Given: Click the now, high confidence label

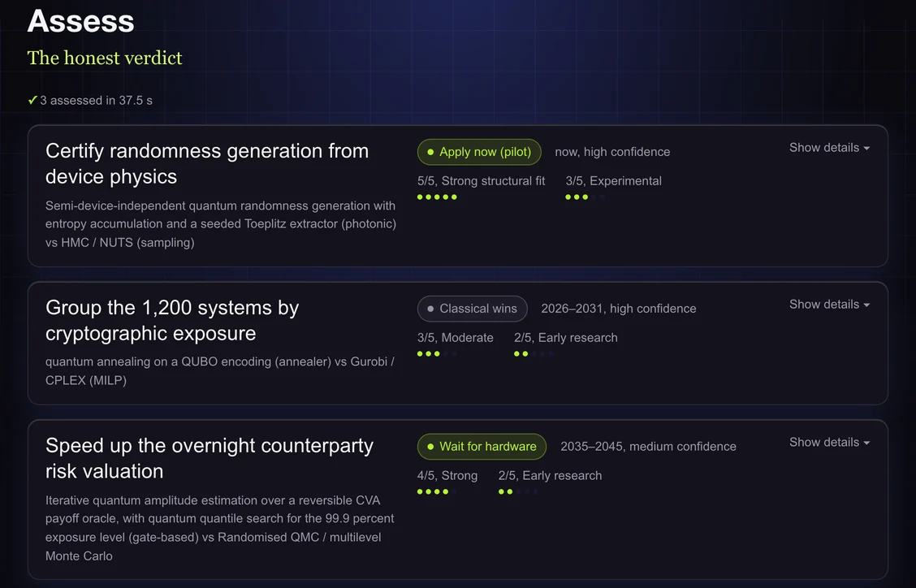Looking at the screenshot, I should [612, 152].
